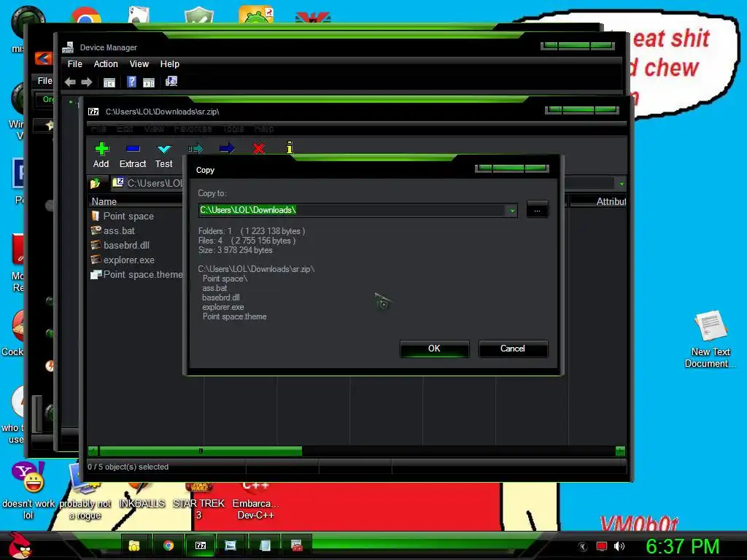Click the red toolbox icon on the taskbar

pyautogui.click(x=297, y=545)
